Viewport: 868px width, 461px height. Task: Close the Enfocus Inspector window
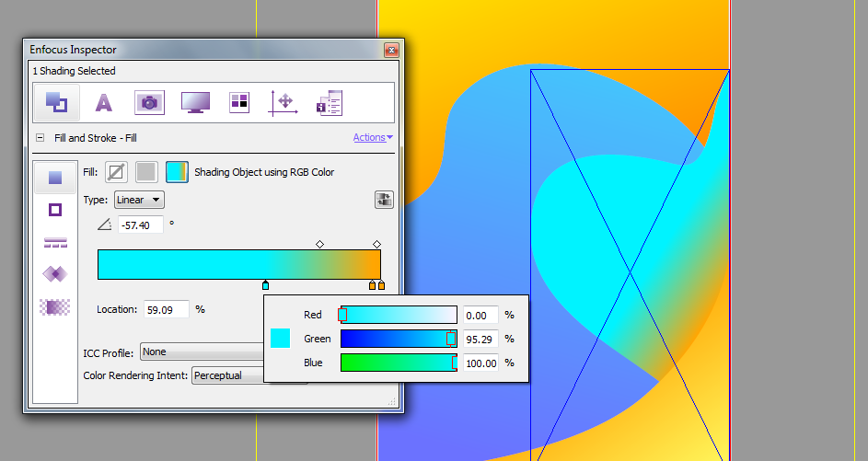[x=391, y=50]
